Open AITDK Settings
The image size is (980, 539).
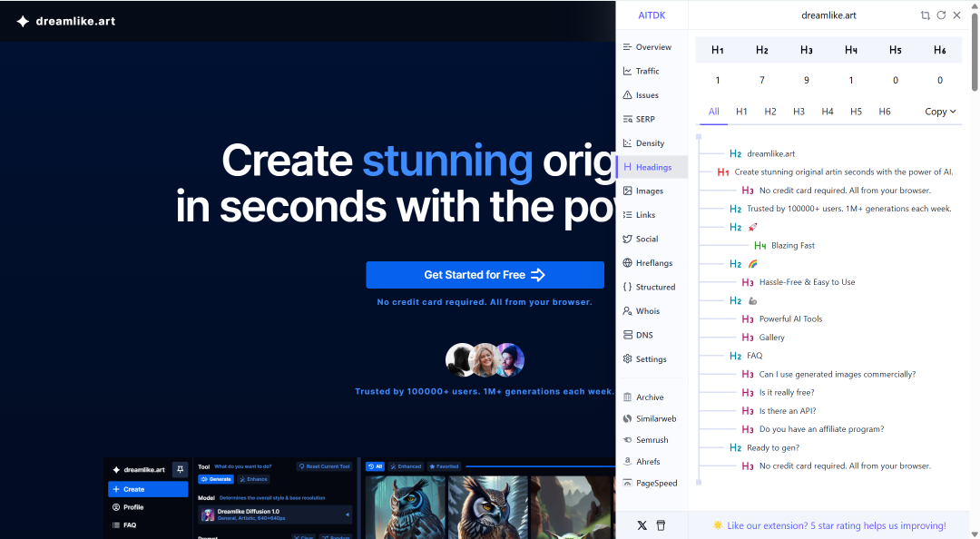coord(645,359)
